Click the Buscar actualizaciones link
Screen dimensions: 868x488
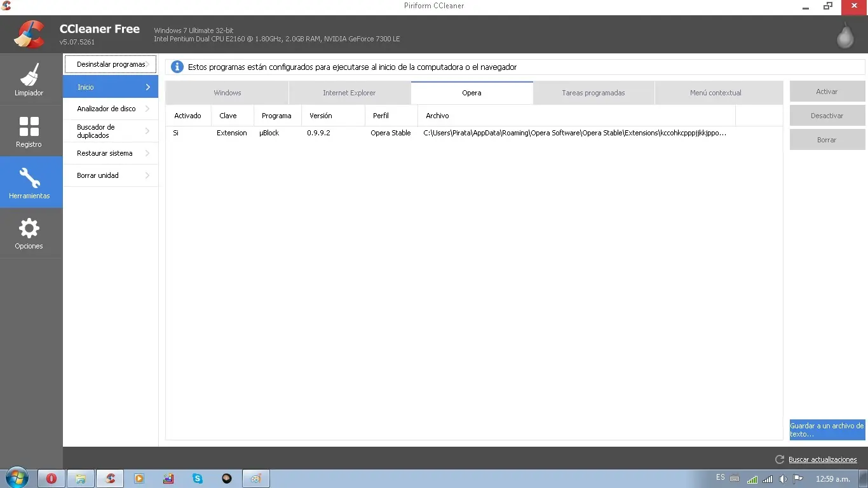click(x=823, y=459)
